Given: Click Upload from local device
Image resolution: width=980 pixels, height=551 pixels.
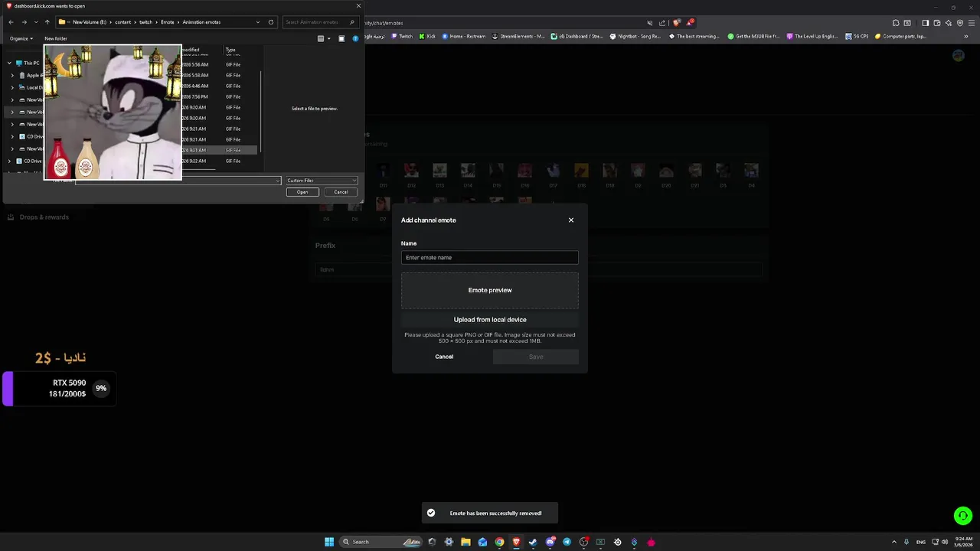Looking at the screenshot, I should 490,320.
